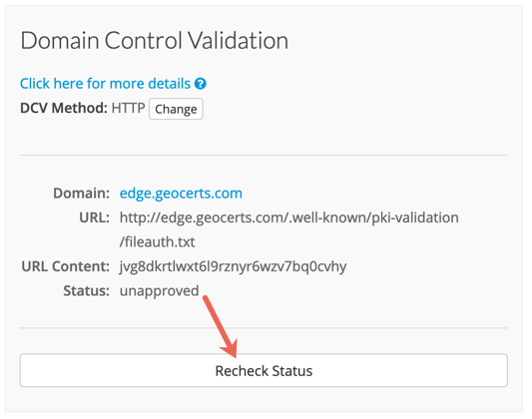532x419 pixels.
Task: Click the URL Content hash jvg8dkrtlwxt6l9rznyr6wzv7bq0cvhy
Action: coord(234,266)
